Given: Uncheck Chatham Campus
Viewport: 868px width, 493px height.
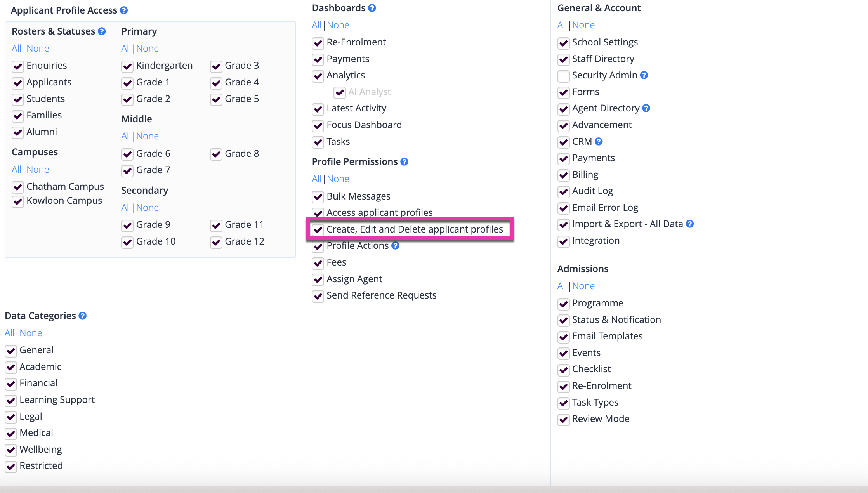Looking at the screenshot, I should pyautogui.click(x=18, y=187).
